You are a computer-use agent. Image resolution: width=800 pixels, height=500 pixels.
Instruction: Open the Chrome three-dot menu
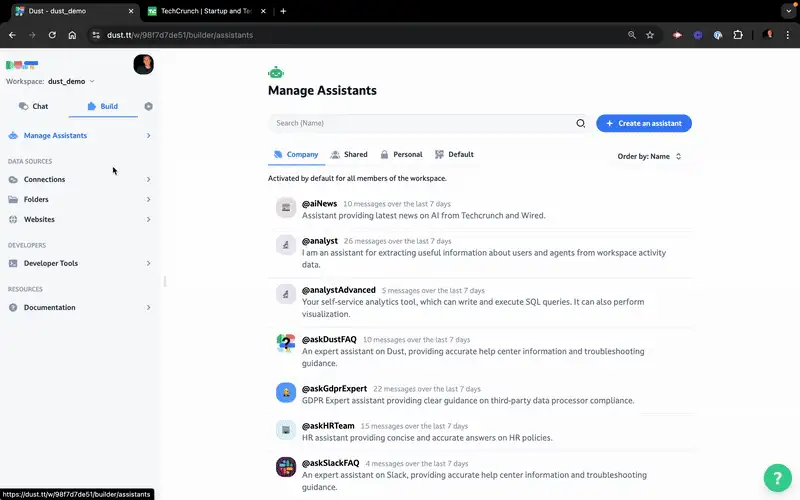pos(788,35)
